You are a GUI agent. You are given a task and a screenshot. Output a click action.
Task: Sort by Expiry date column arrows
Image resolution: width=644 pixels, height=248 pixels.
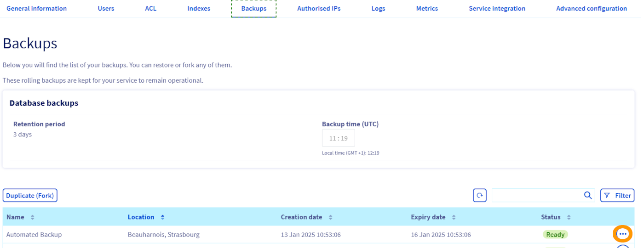coord(454,217)
